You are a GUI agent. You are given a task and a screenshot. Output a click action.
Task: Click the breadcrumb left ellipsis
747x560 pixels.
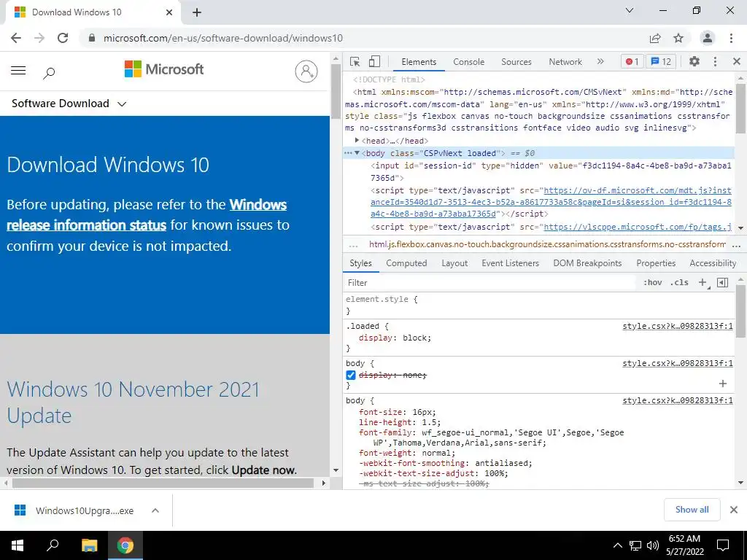point(353,246)
